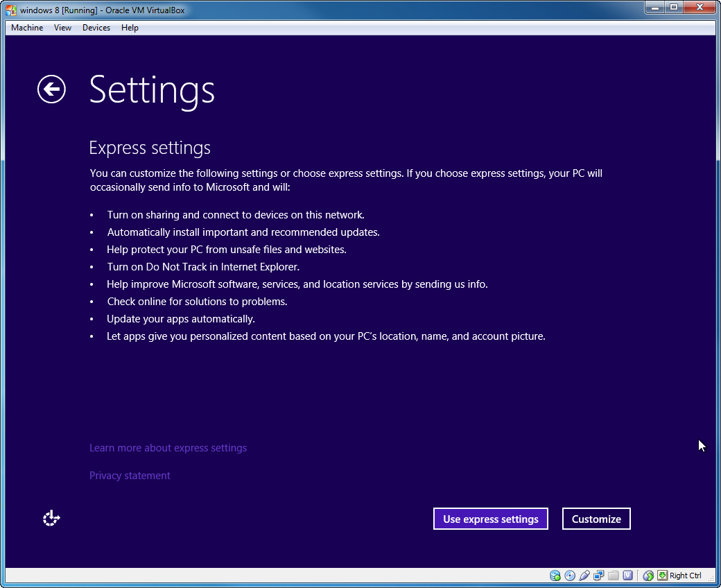
Task: Click the Right Ctrl host key label
Action: click(685, 576)
